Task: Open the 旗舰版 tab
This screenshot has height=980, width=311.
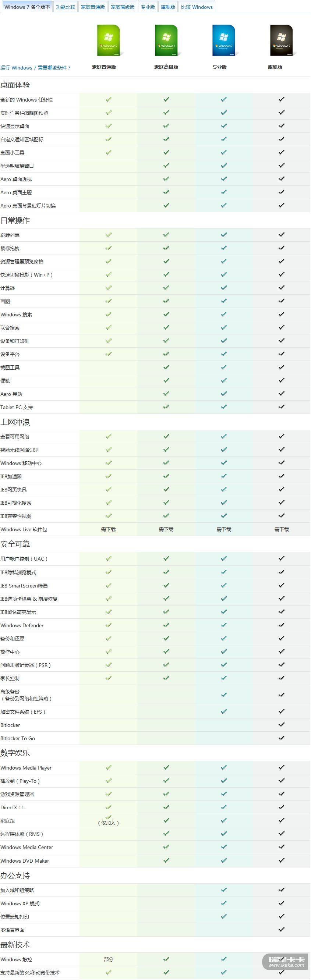Action: pos(168,7)
